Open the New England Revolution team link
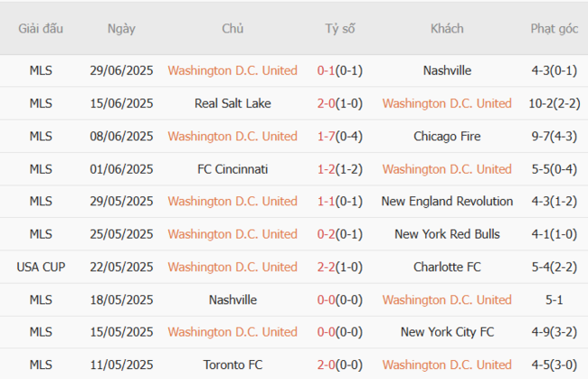 447,201
